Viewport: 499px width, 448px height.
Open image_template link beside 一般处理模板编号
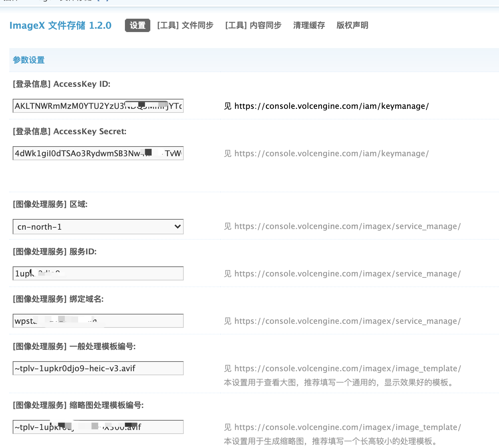[348, 369]
